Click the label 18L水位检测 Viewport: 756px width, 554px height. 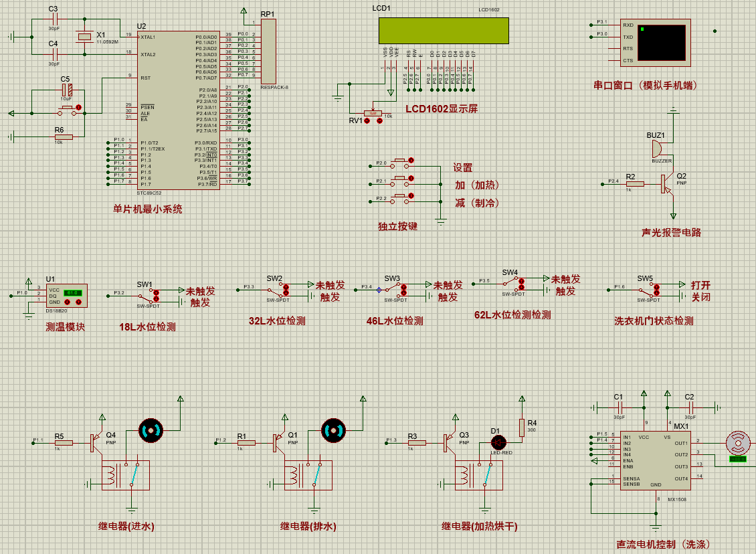[148, 327]
